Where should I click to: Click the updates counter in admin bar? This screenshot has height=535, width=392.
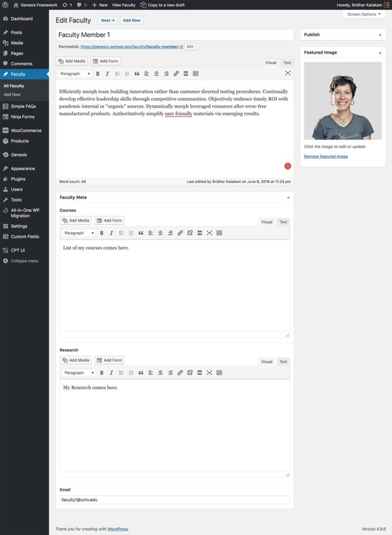pos(67,5)
